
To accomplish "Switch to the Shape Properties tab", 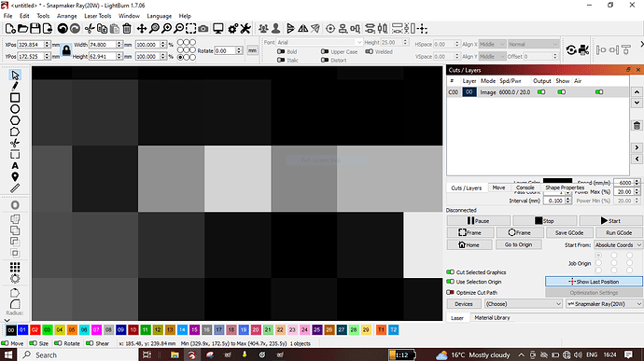I will click(x=565, y=187).
